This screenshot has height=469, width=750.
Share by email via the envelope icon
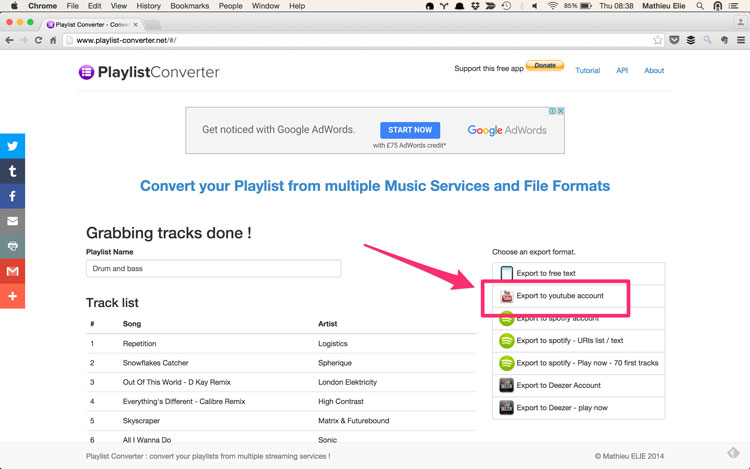[x=12, y=221]
